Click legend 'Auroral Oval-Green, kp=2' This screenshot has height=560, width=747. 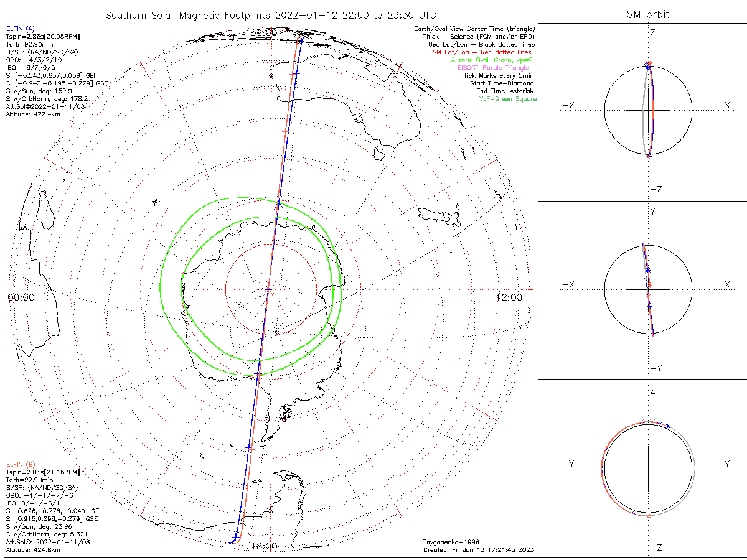point(492,60)
